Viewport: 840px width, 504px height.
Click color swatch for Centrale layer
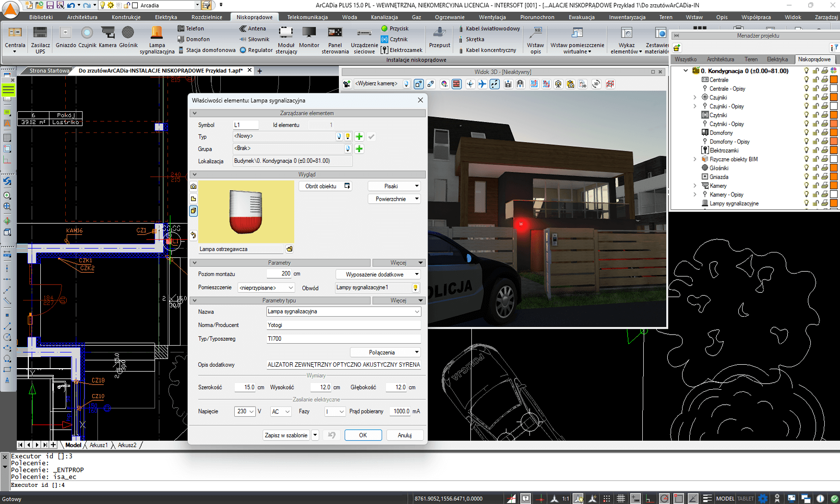[x=834, y=80]
